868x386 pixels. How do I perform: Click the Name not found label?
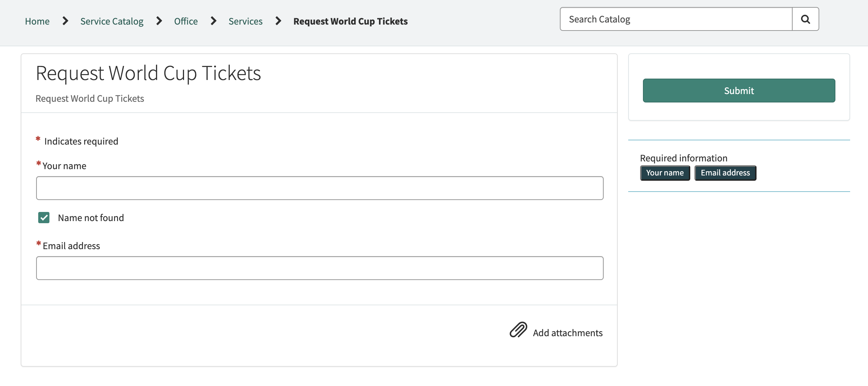[91, 218]
